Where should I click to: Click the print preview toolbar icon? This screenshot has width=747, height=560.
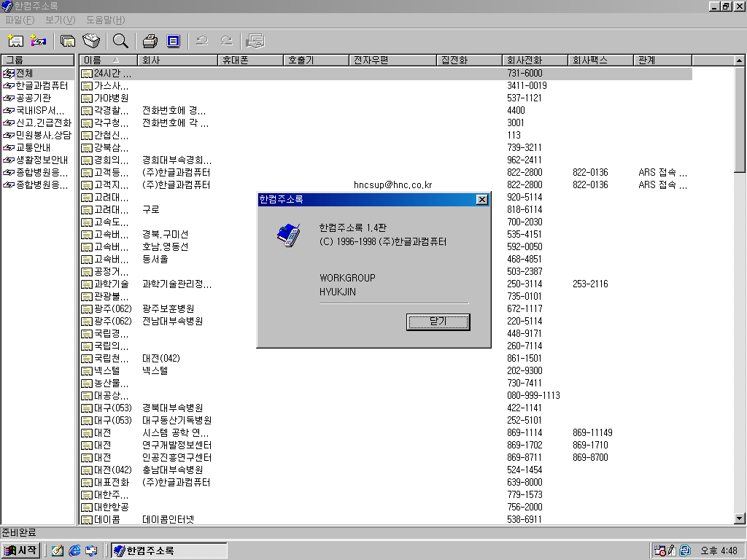(174, 42)
